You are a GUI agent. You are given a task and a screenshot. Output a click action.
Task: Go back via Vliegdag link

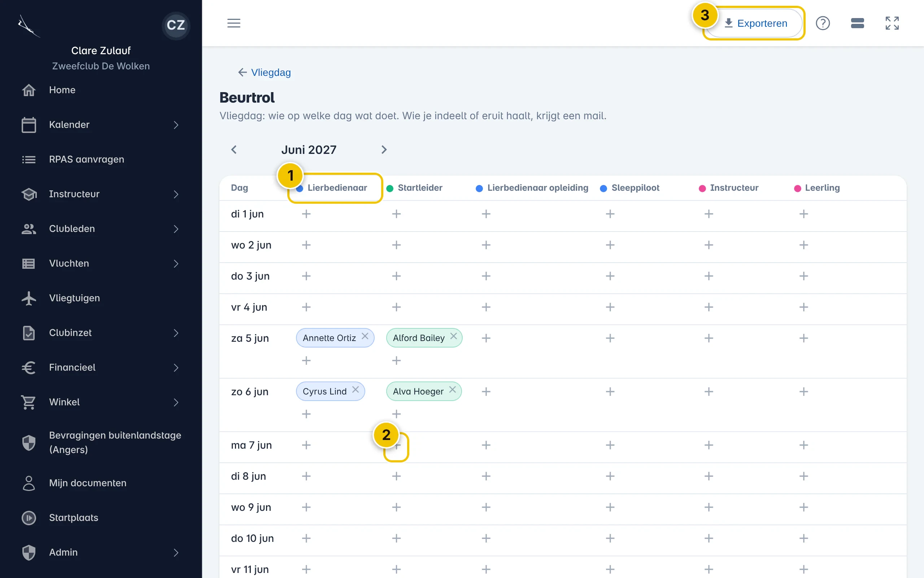[x=264, y=72]
